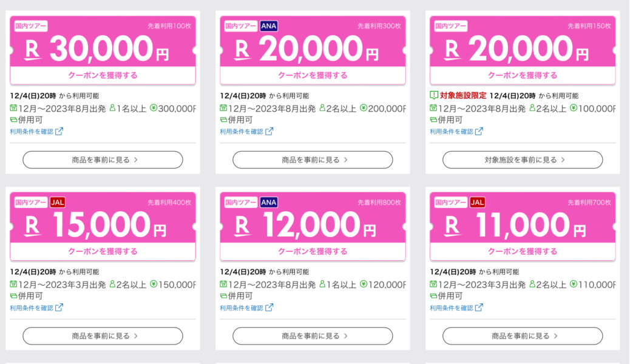This screenshot has width=630, height=364.
Task: Click external-link icon under ANA 20,000円 coupon
Action: 269,132
